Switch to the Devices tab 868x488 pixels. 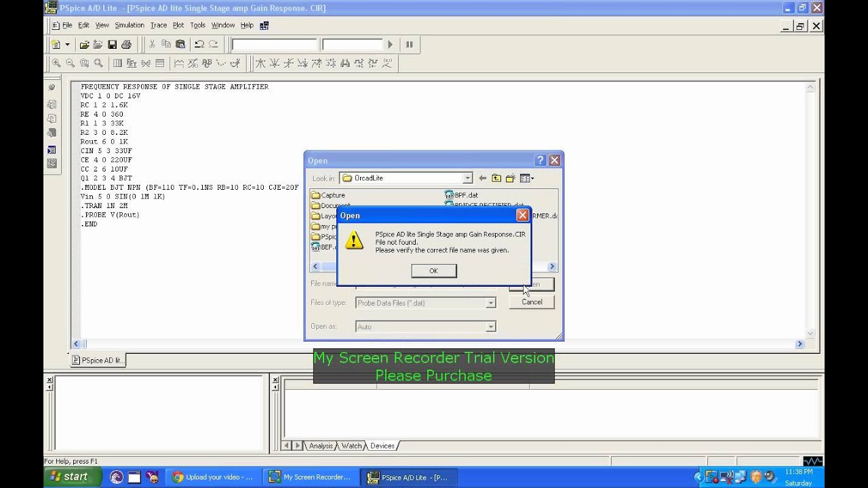pos(382,446)
